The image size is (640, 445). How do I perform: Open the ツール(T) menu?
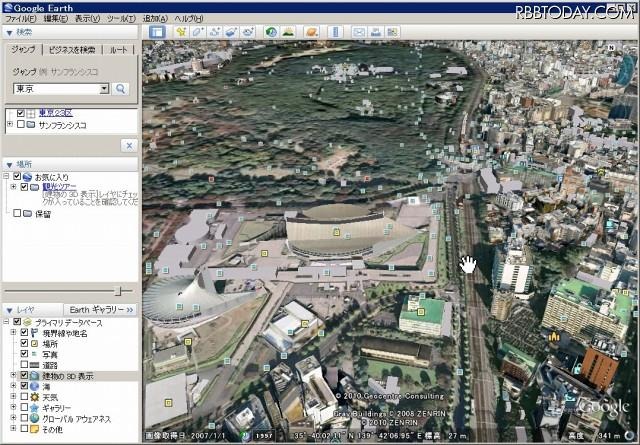pos(121,18)
